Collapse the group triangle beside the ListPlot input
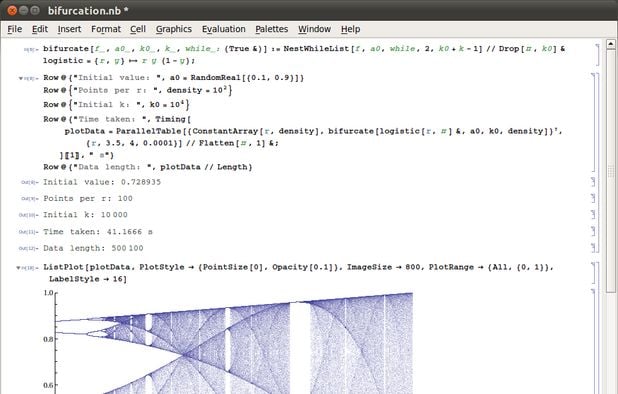This screenshot has height=394, width=618. [18, 268]
